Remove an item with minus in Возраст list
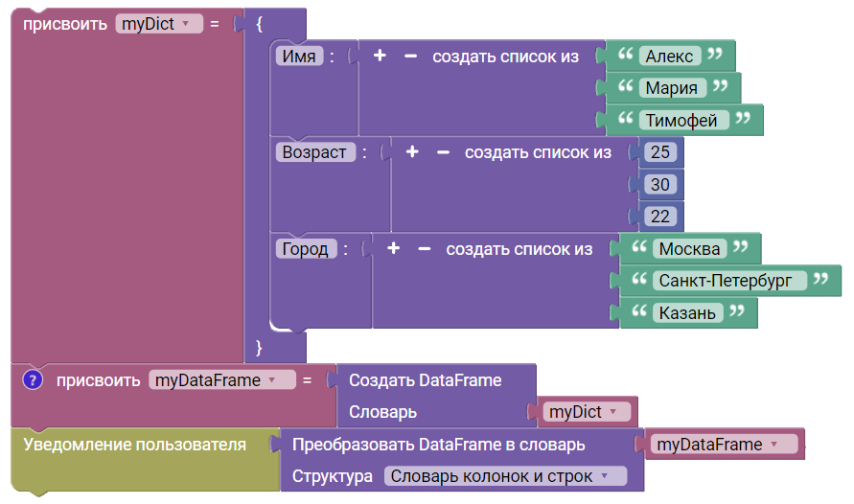Viewport: 854px width, 504px height. tap(444, 152)
